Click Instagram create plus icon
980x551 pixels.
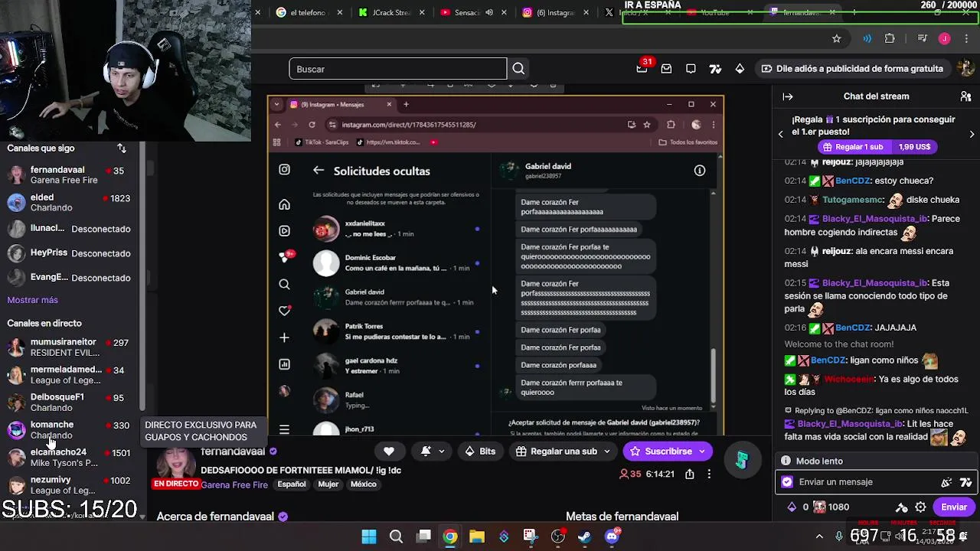[284, 337]
